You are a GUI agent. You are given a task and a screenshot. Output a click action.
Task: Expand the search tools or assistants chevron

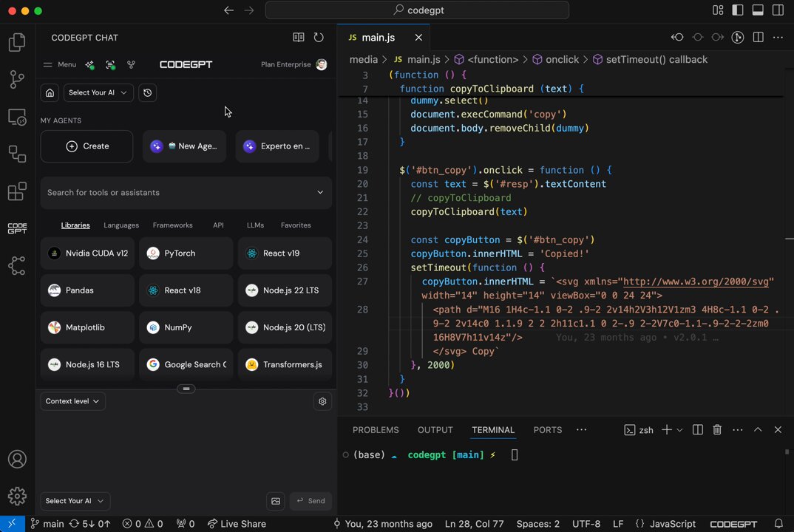[320, 192]
